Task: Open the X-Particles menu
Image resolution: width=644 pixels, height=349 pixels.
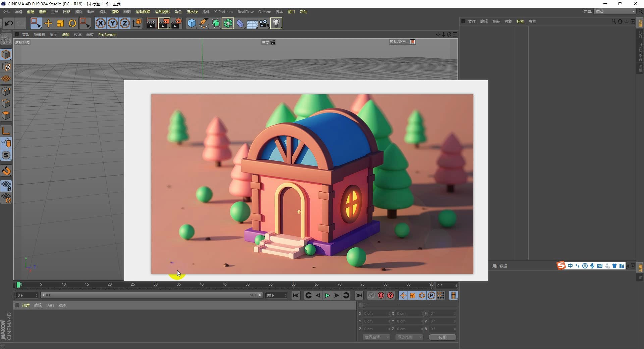Action: (x=223, y=12)
